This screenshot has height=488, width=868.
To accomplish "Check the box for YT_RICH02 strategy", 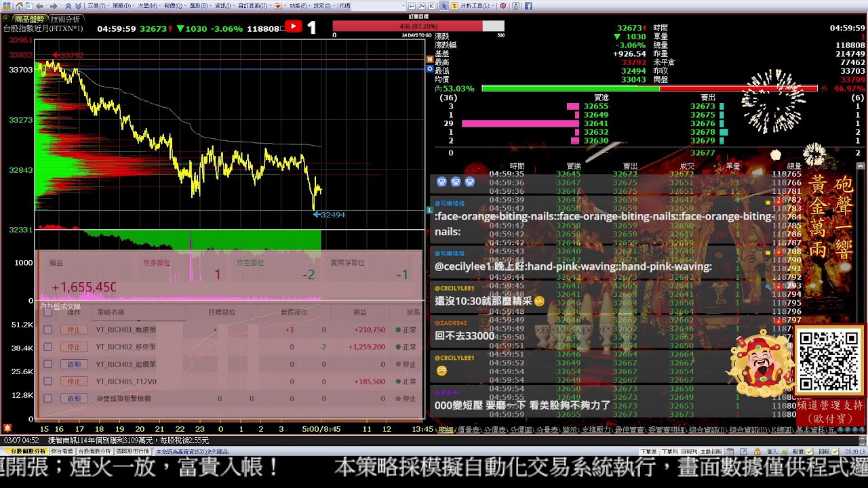I will point(47,347).
